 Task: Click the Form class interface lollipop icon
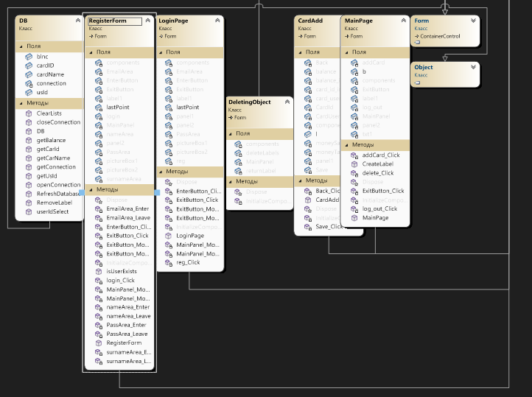tap(417, 43)
